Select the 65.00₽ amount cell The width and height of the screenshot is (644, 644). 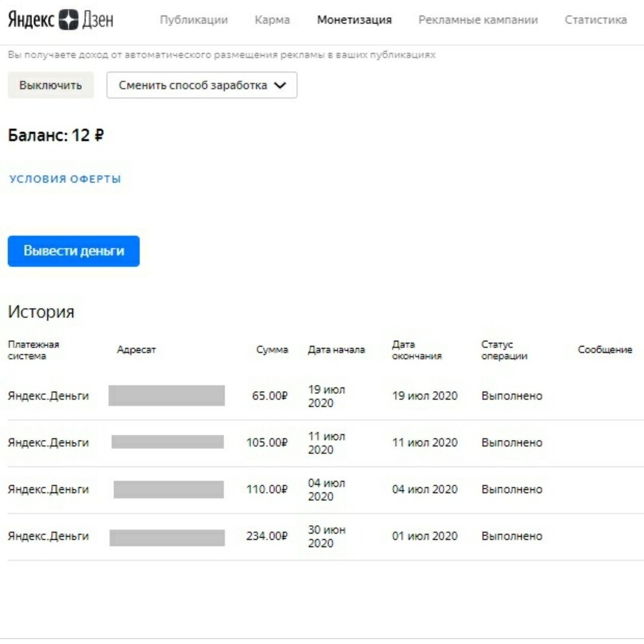(x=270, y=395)
